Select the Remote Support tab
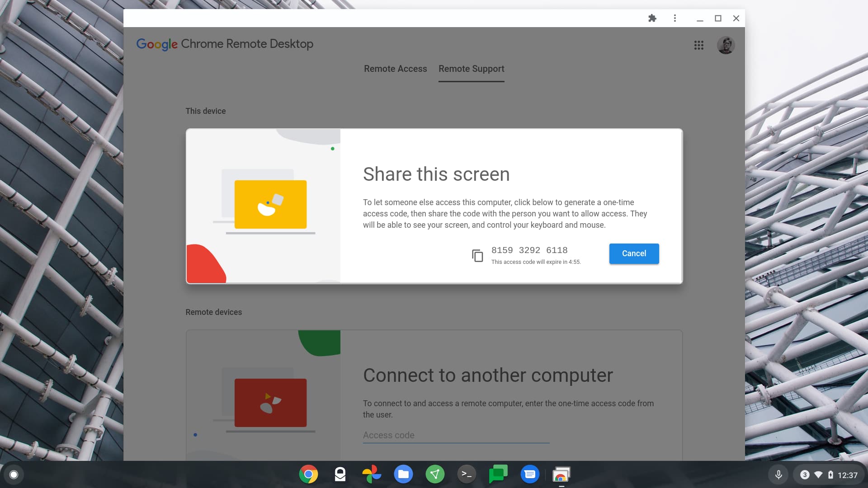This screenshot has width=868, height=488. pyautogui.click(x=471, y=69)
